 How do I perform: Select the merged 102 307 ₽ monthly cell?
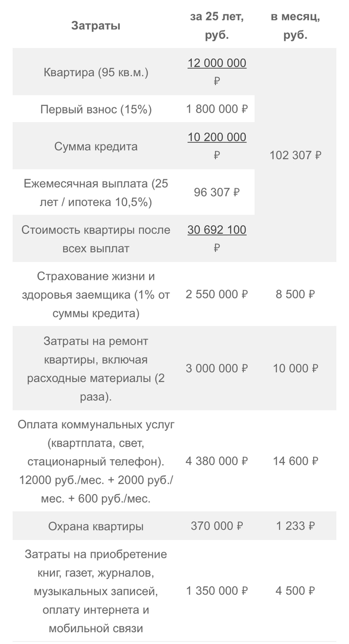pos(296,155)
